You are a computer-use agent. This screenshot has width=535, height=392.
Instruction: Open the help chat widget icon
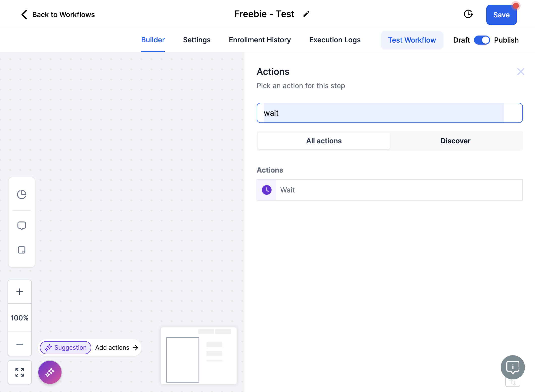(x=513, y=367)
